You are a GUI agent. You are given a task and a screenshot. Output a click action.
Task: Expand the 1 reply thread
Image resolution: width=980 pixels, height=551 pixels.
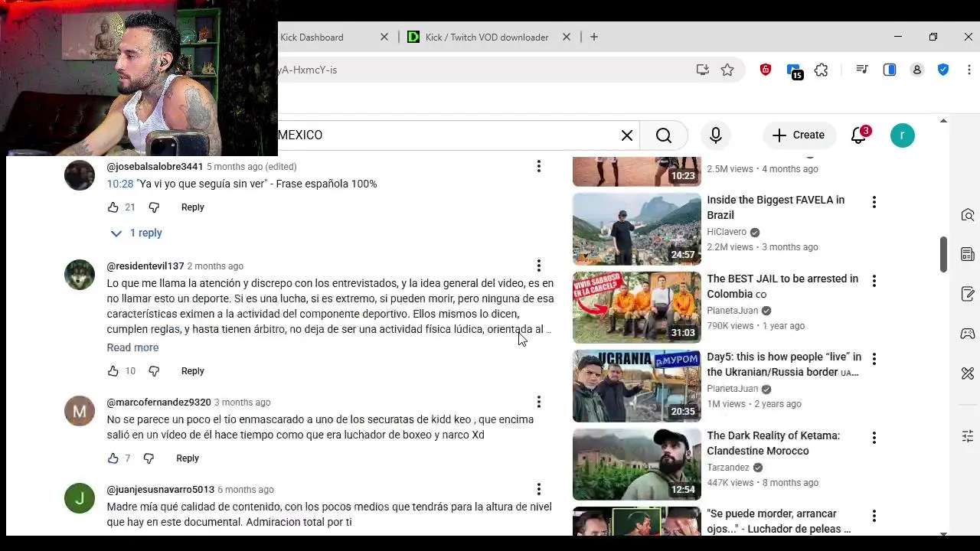coord(136,233)
